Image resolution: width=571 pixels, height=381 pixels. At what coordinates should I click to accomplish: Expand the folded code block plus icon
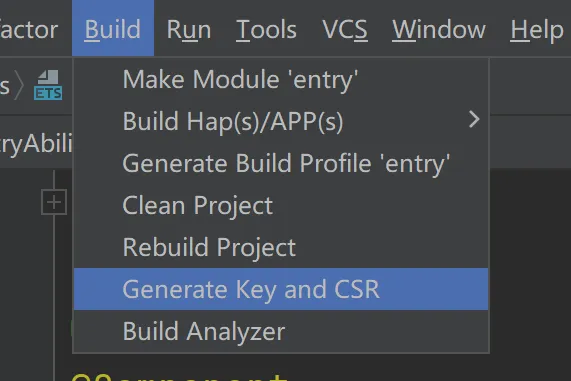[54, 202]
